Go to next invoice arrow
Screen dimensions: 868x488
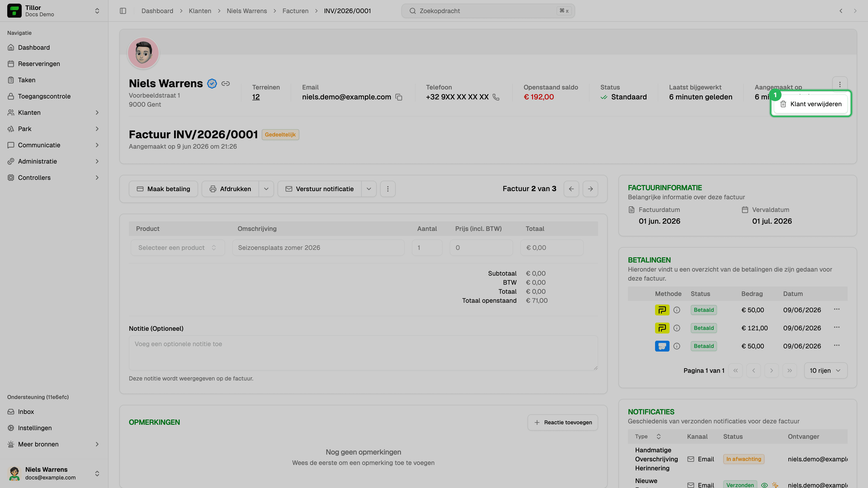(x=590, y=189)
